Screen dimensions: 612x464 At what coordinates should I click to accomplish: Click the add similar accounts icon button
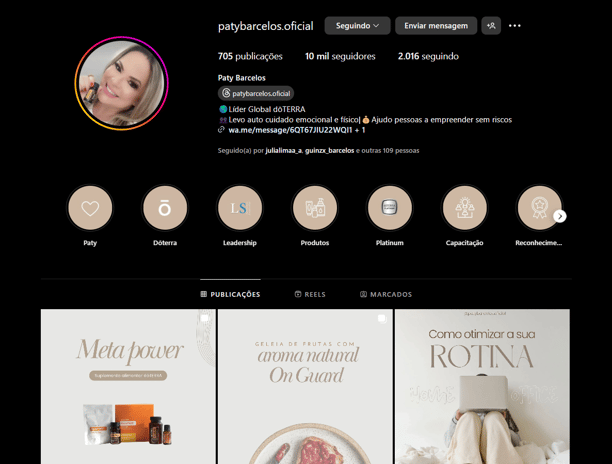pyautogui.click(x=491, y=26)
